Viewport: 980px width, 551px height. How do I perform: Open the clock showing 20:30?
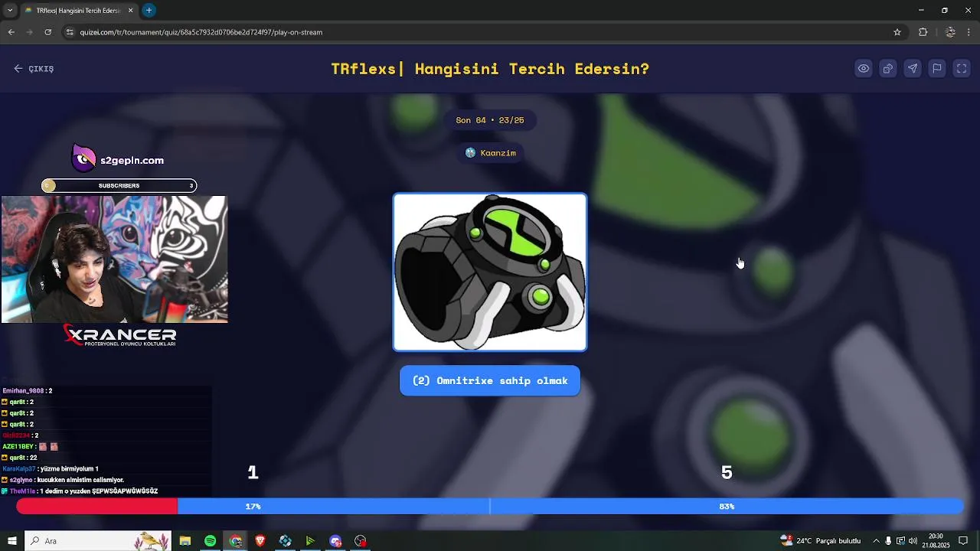pyautogui.click(x=936, y=541)
